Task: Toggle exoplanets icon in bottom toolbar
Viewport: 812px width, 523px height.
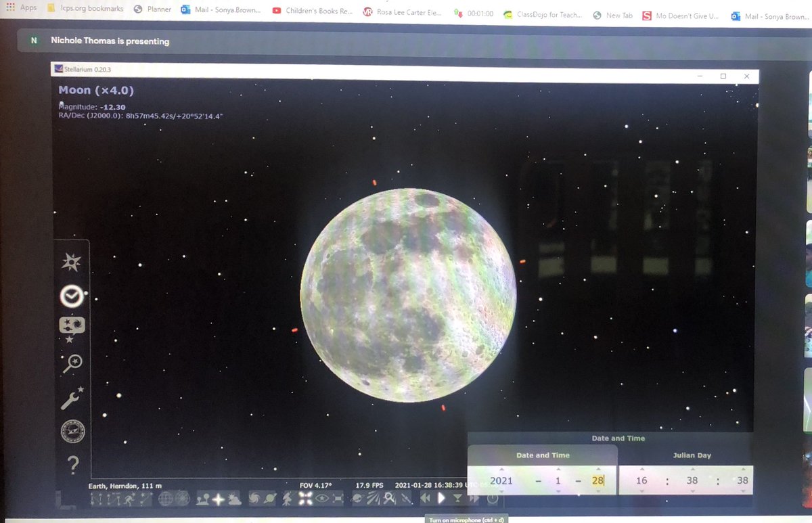Action: [357, 499]
